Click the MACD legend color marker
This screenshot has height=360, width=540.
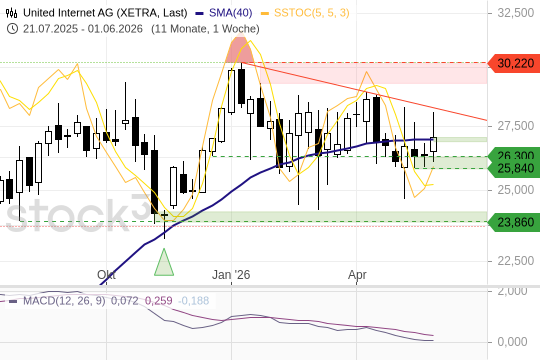13,301
